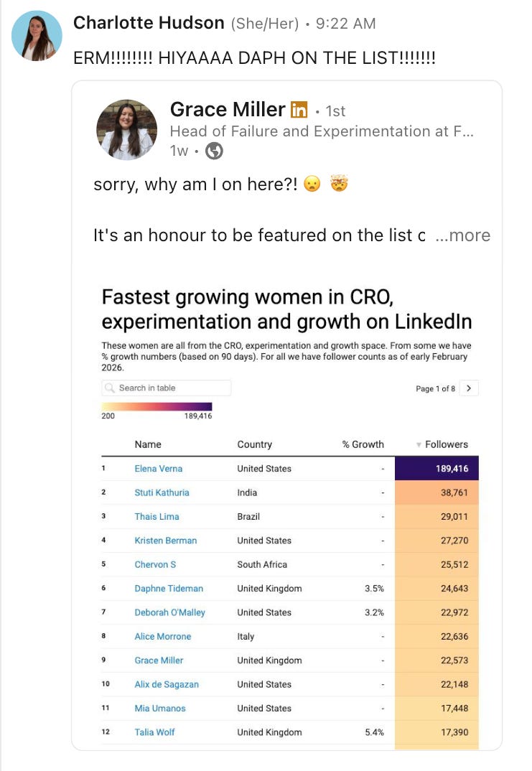Click the follower color gradient legend
The height and width of the screenshot is (771, 532).
[x=157, y=406]
